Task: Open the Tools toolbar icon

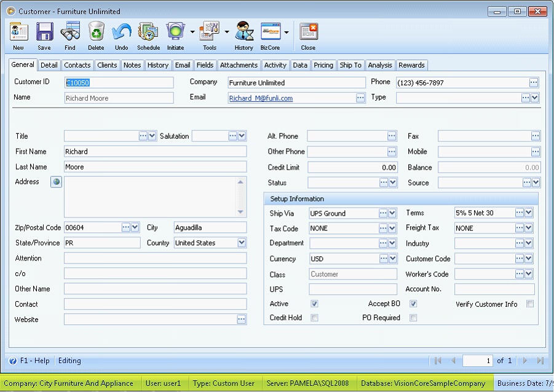Action: pos(210,36)
